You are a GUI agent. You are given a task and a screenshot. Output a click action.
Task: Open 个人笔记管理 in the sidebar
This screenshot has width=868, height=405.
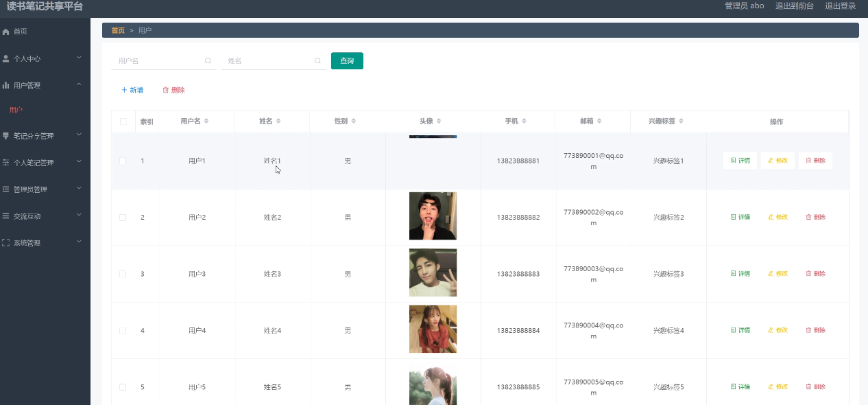(x=45, y=163)
